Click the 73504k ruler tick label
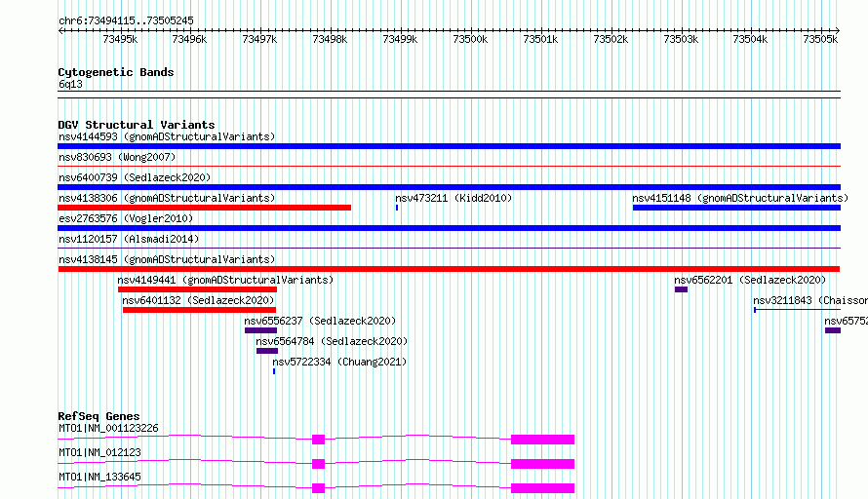Image resolution: width=868 pixels, height=499 pixels. pyautogui.click(x=750, y=39)
